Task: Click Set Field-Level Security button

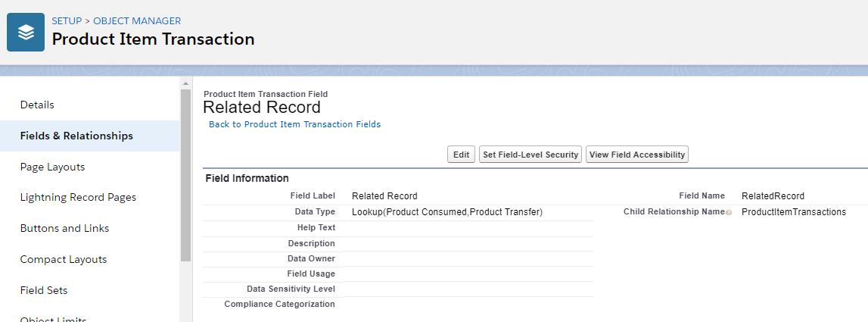Action: click(530, 155)
